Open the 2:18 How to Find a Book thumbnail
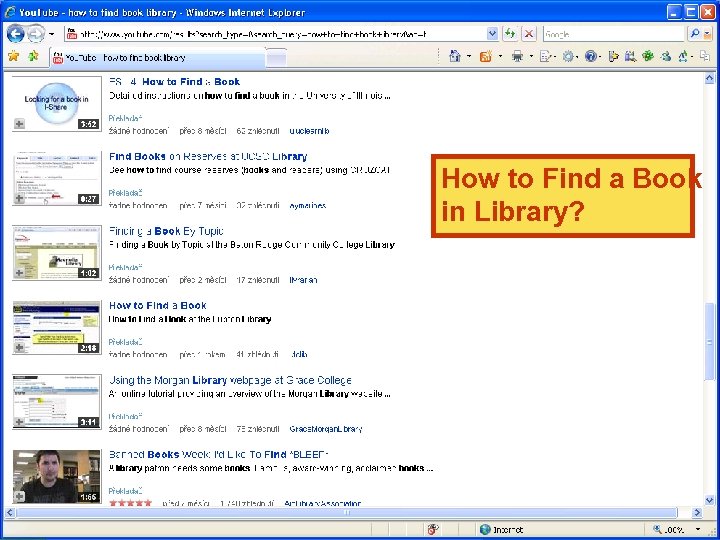Viewport: 720px width, 540px height. pyautogui.click(x=56, y=327)
